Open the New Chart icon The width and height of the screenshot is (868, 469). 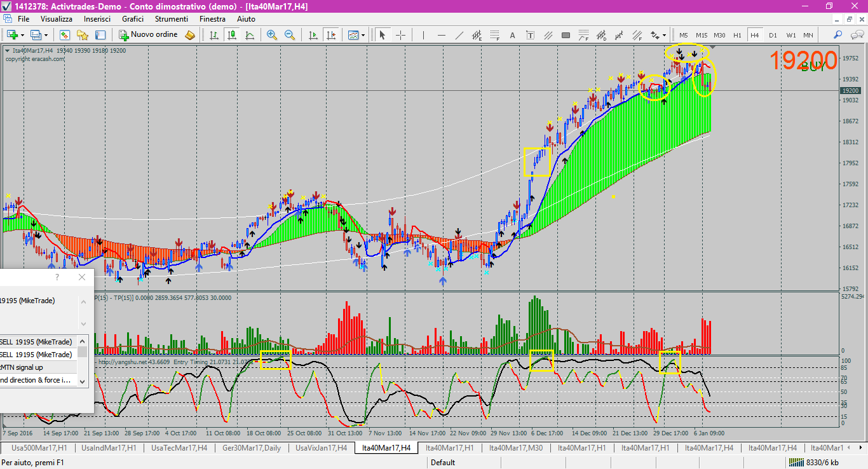tap(13, 35)
